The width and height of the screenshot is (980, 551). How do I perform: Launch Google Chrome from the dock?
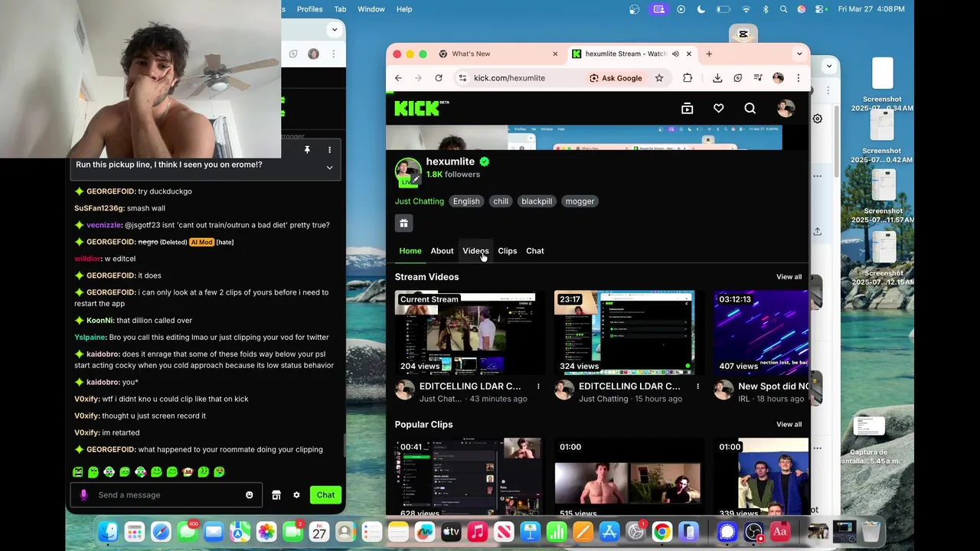pos(662,532)
